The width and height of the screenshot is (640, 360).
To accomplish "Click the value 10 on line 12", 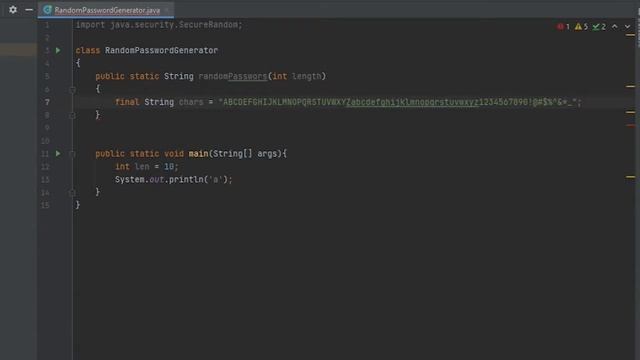I will click(169, 167).
